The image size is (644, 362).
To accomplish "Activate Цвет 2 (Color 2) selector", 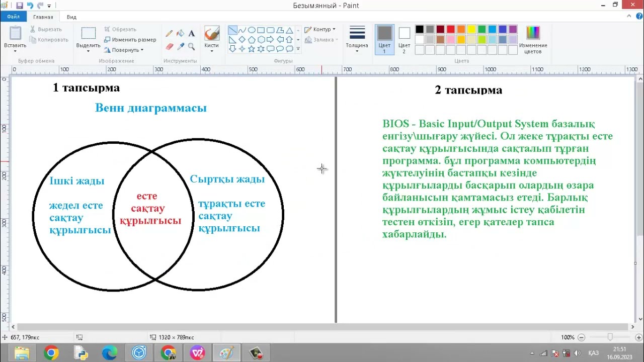I will [404, 40].
